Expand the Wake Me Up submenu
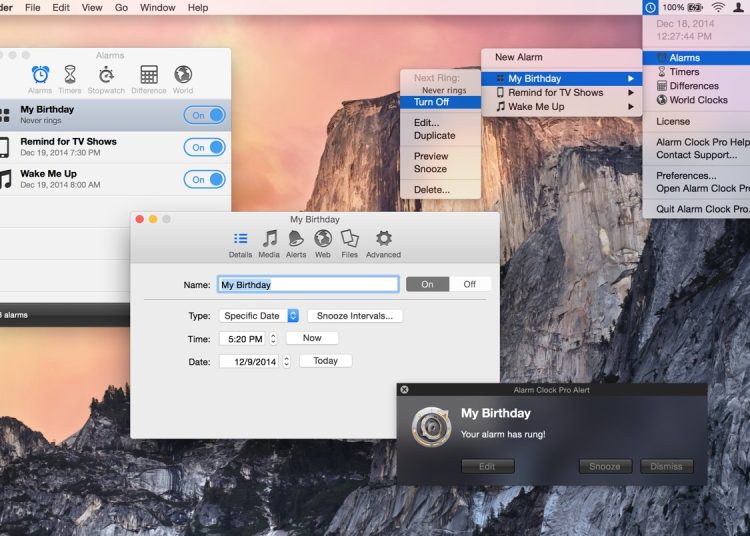750x536 pixels. (562, 107)
